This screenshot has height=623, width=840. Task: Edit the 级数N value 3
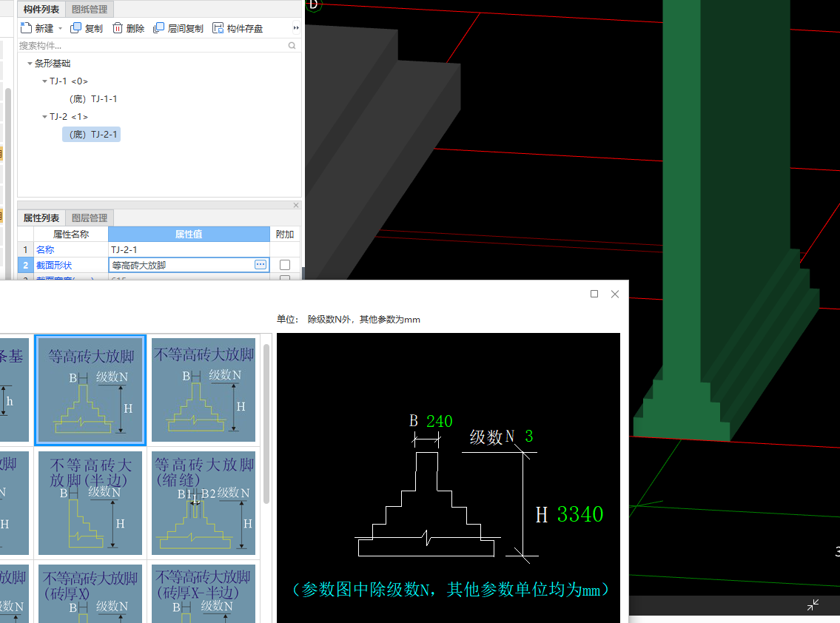528,436
